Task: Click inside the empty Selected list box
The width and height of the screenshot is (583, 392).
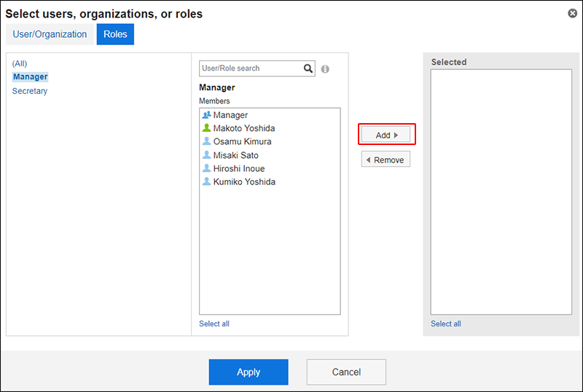Action: pos(501,192)
